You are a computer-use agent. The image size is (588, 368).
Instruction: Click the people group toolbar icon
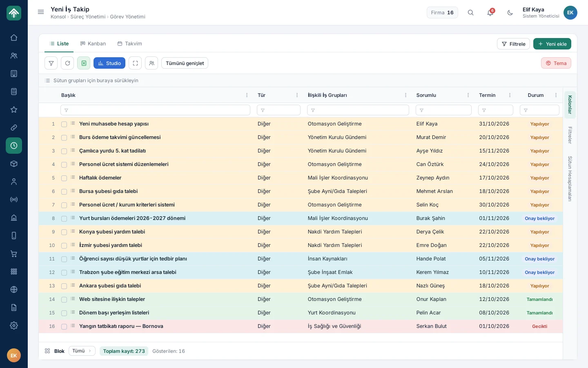click(151, 63)
